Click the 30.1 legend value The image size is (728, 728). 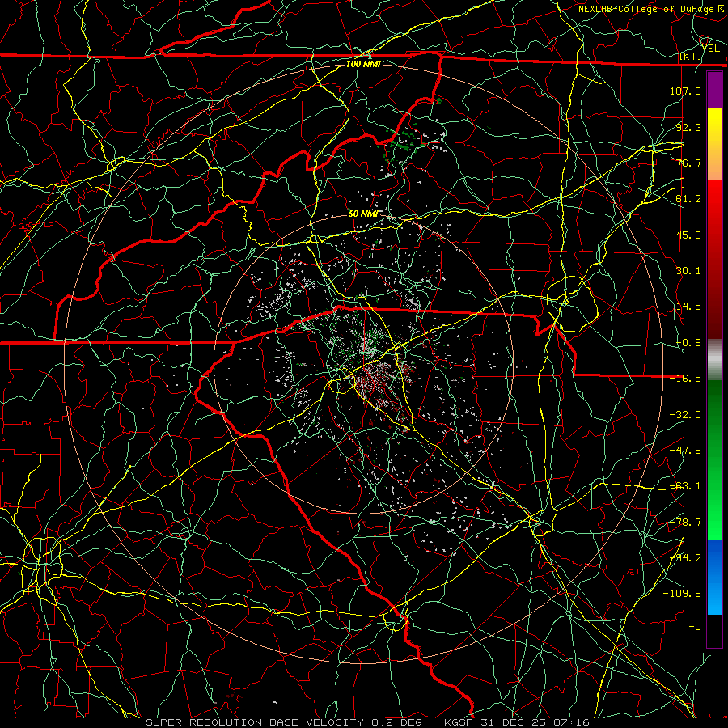point(688,271)
